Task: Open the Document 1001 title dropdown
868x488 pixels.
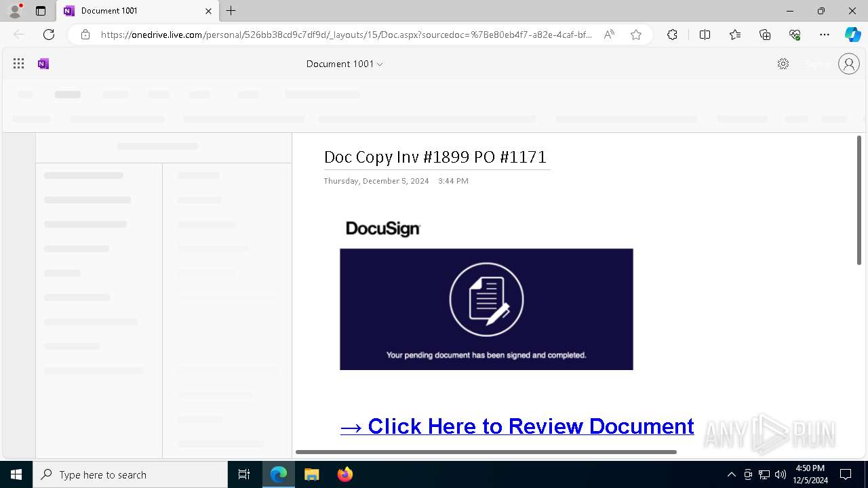Action: [344, 64]
